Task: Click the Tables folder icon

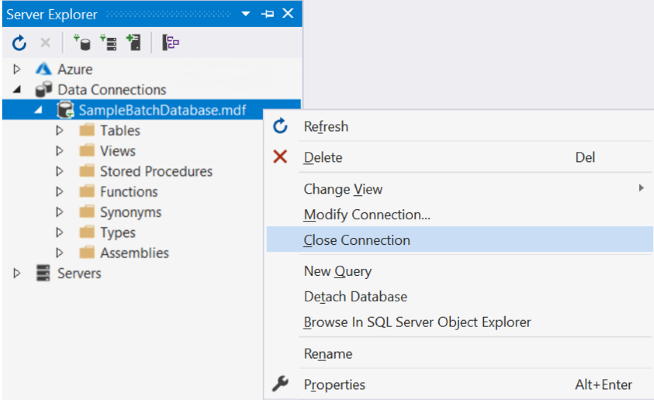Action: [x=87, y=130]
